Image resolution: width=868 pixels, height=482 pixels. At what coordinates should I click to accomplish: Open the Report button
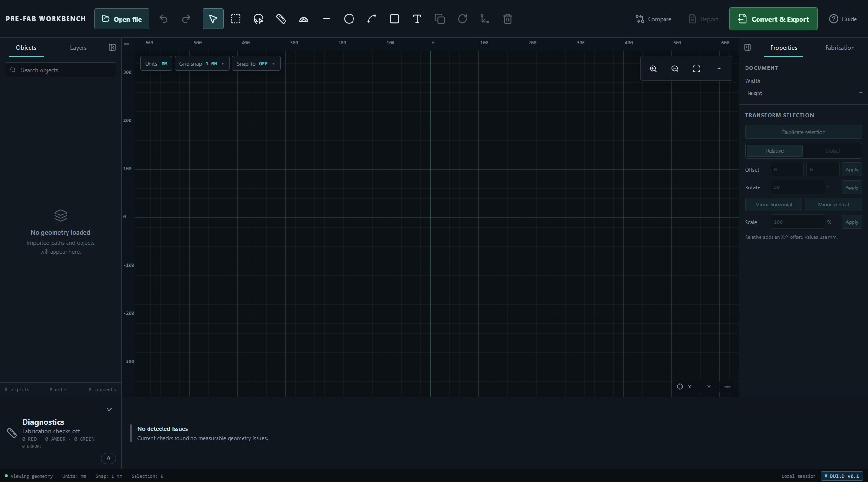[703, 19]
